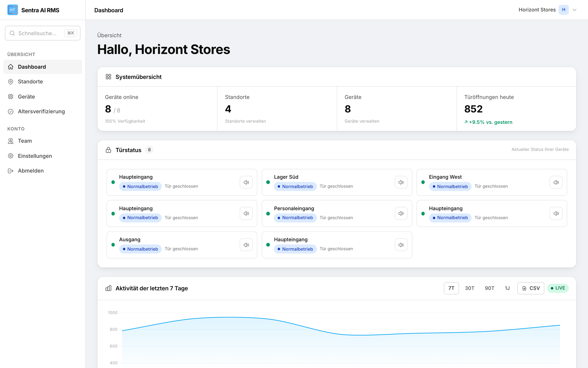Viewport: 588px width, 368px height.
Task: Click the 1000 label on chart axis
Action: tap(113, 313)
